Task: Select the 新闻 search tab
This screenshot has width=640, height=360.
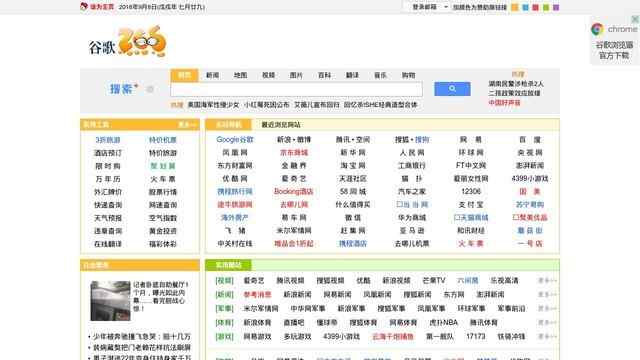Action: tap(212, 75)
